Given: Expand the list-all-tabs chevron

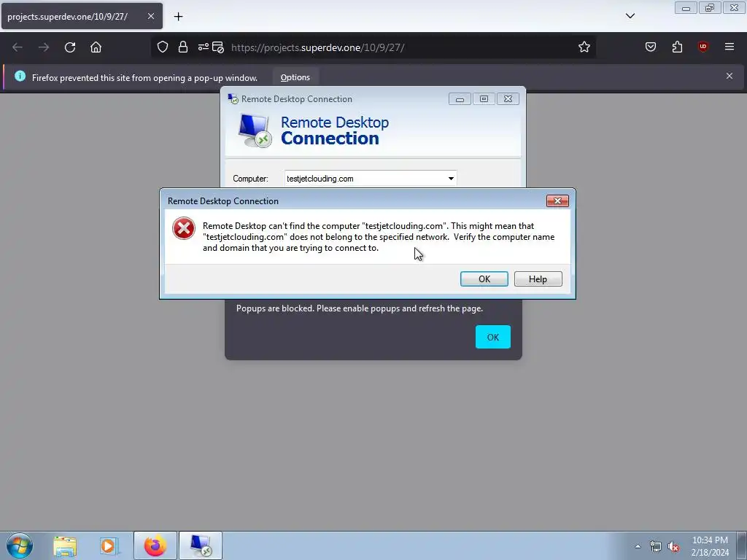Looking at the screenshot, I should pyautogui.click(x=630, y=16).
